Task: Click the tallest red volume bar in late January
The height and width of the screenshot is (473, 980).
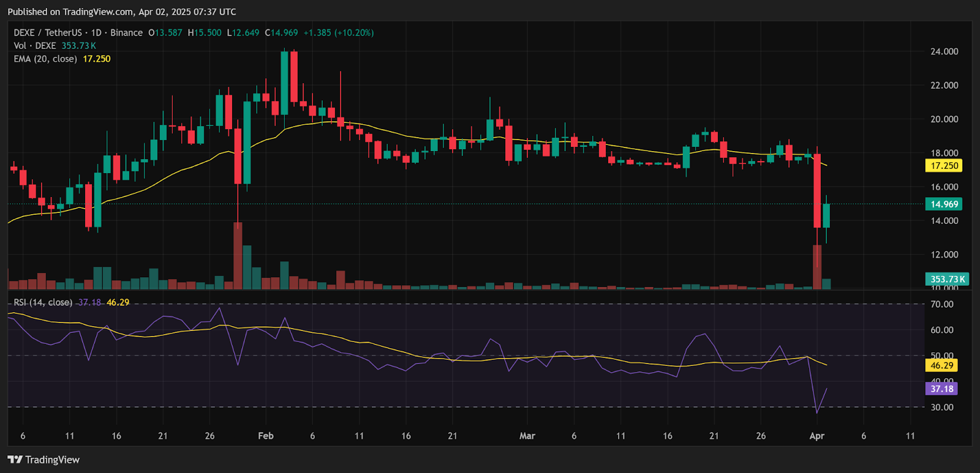Action: pyautogui.click(x=238, y=256)
